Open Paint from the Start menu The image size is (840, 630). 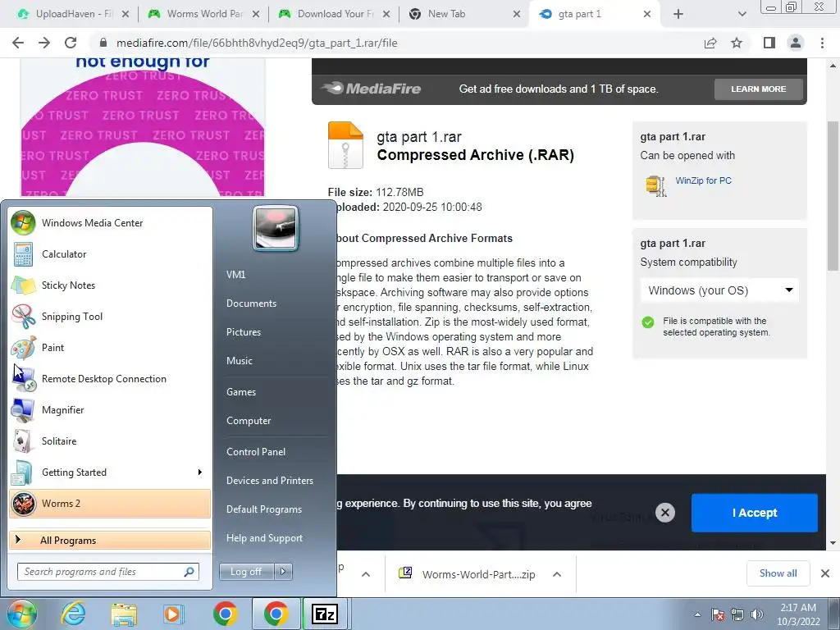[x=110, y=347]
